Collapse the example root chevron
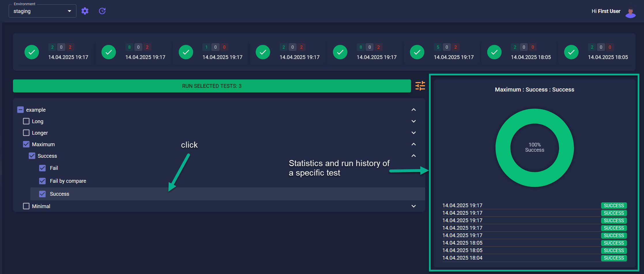644x274 pixels. click(414, 110)
